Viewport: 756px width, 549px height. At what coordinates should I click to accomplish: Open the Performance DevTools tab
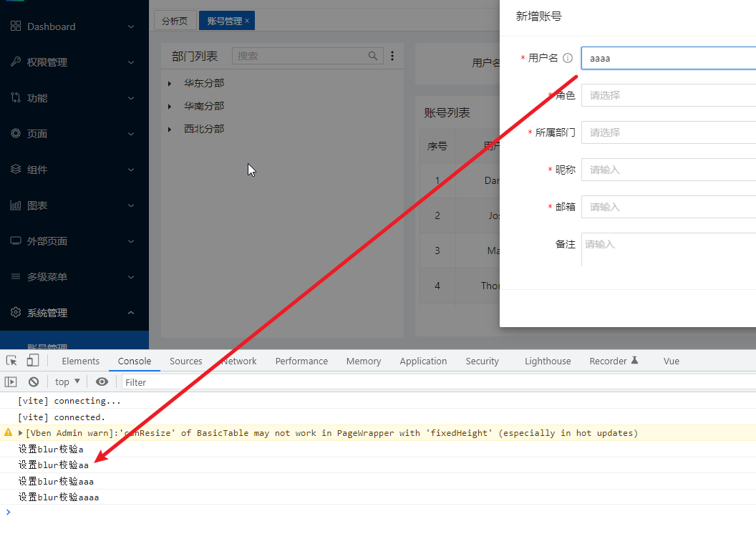tap(301, 361)
